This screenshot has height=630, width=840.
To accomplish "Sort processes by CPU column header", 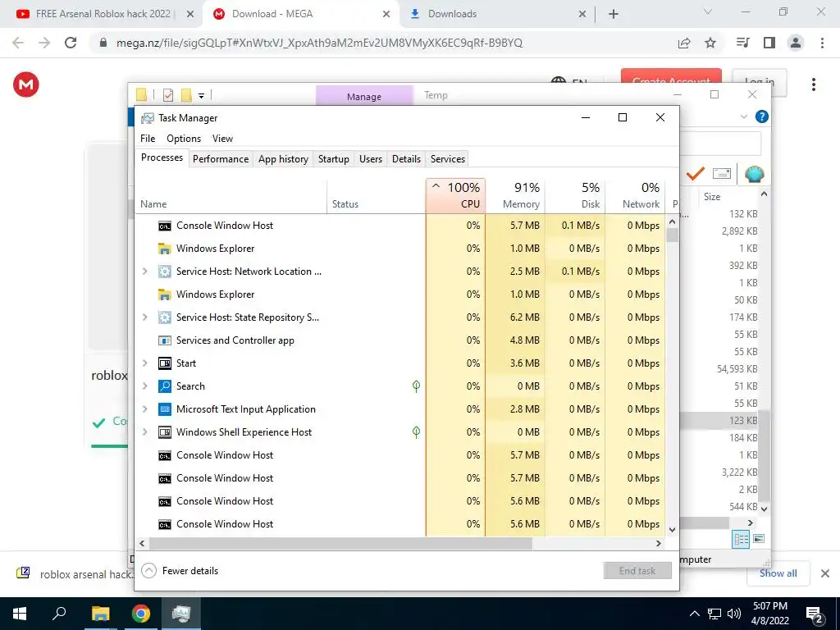I will point(456,195).
